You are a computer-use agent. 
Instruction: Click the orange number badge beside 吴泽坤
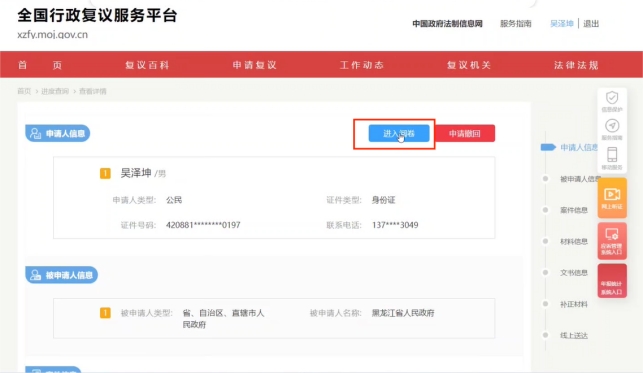(x=105, y=173)
